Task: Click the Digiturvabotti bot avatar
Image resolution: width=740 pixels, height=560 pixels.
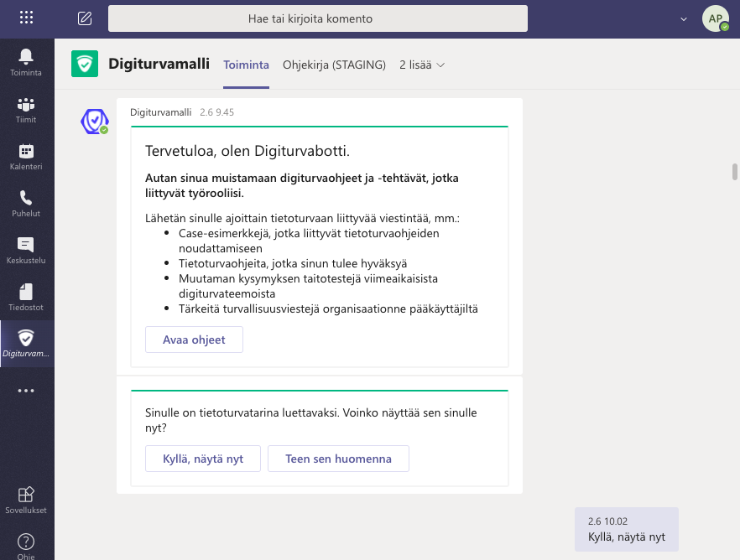Action: (94, 122)
